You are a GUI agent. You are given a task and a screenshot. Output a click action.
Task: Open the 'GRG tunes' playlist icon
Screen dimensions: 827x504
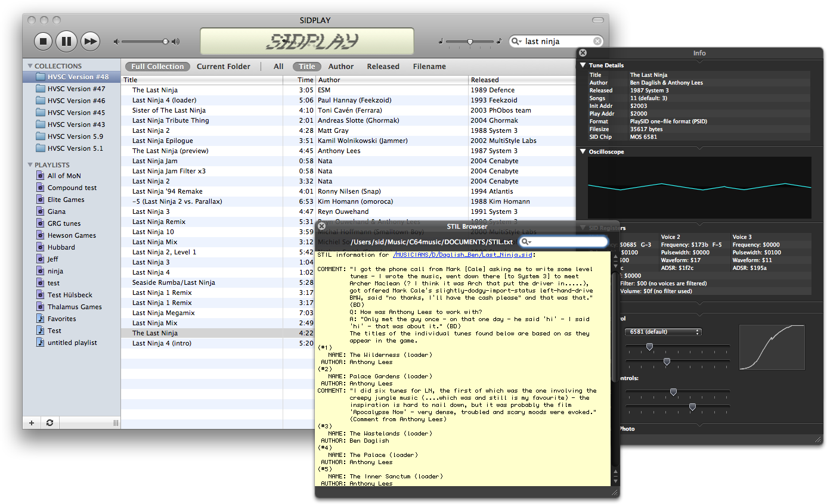41,223
